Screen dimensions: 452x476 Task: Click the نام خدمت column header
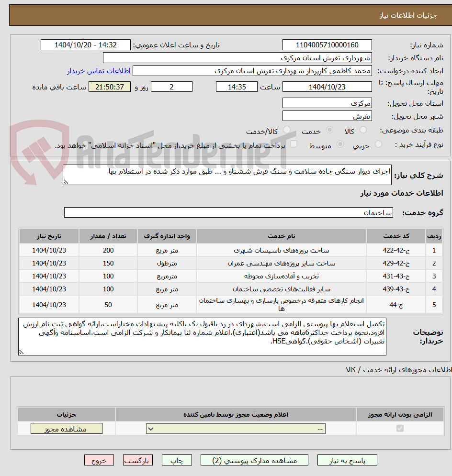point(281,236)
